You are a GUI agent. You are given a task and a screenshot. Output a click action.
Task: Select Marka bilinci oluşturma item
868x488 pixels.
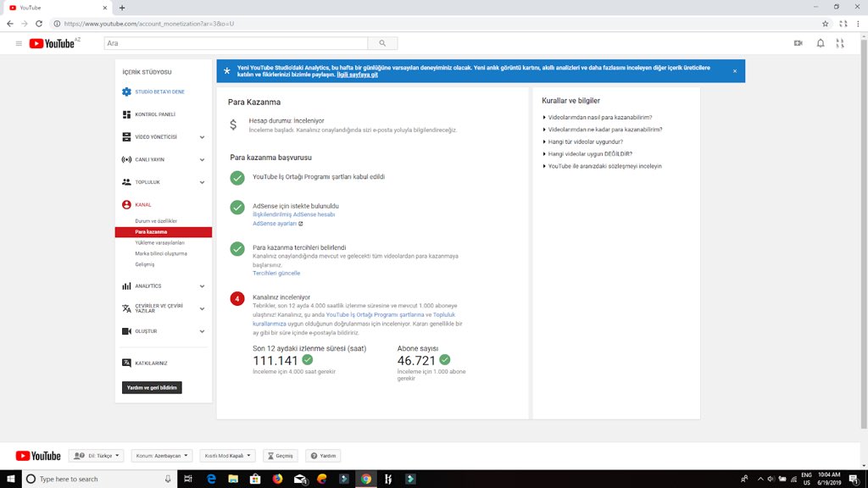161,253
